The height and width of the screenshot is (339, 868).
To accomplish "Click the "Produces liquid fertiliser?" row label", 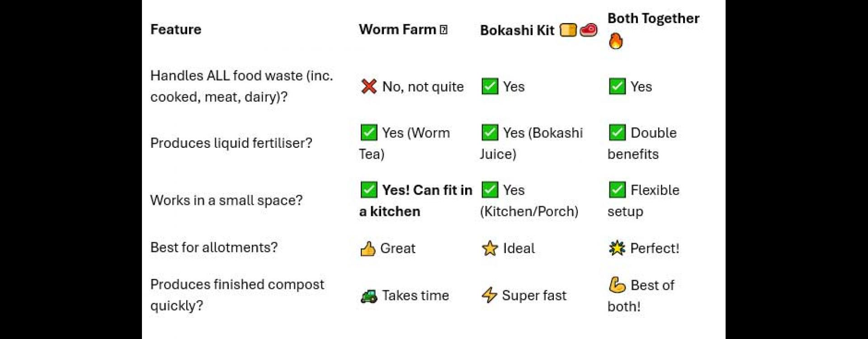I will pos(231,143).
